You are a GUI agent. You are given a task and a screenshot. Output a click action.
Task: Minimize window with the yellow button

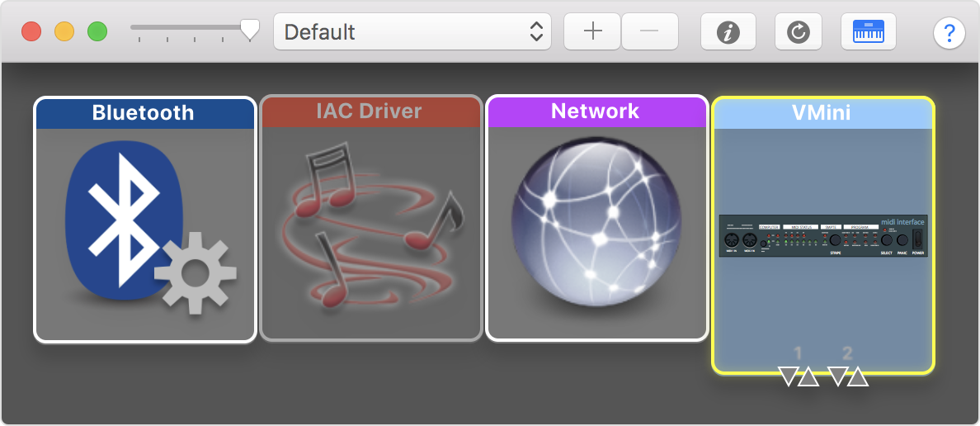coord(64,31)
